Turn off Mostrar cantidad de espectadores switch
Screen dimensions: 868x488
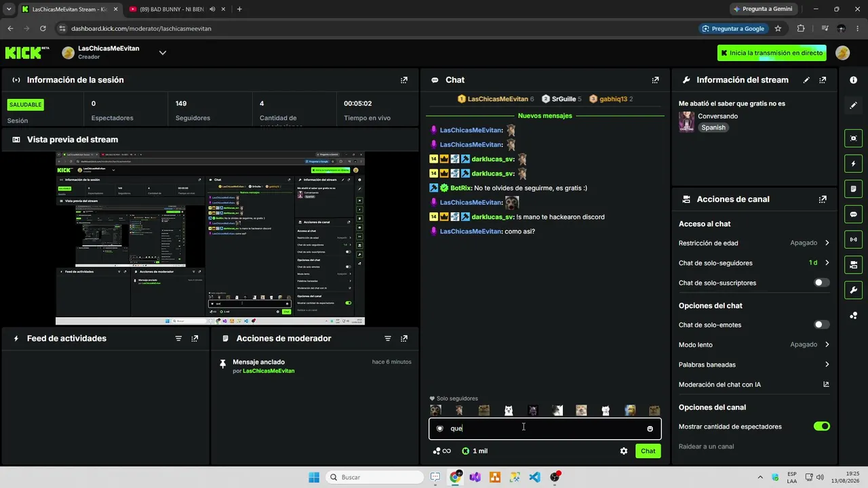(x=821, y=426)
